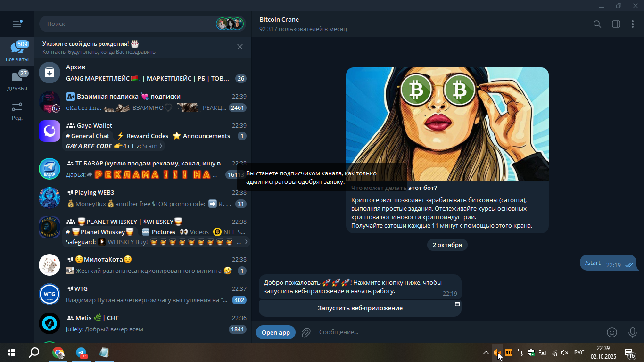The height and width of the screenshot is (362, 644).
Task: Record voice message with microphone icon
Action: [x=633, y=332]
